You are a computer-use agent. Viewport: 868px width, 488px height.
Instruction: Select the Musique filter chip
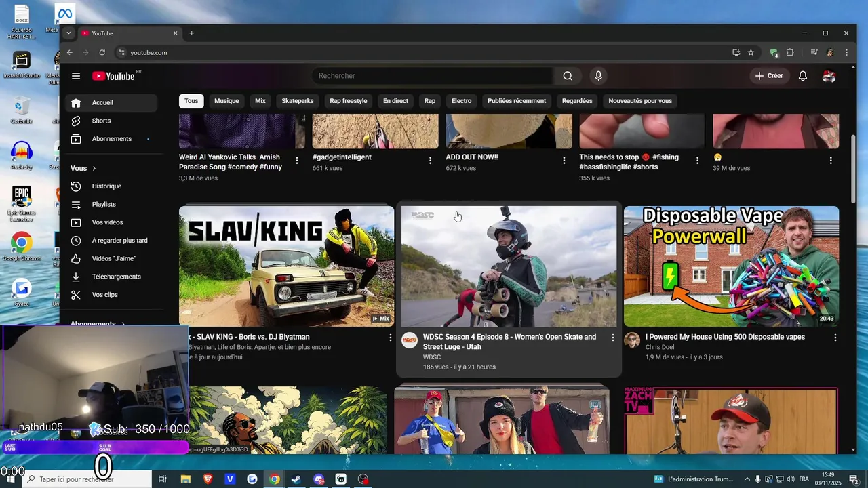[226, 101]
